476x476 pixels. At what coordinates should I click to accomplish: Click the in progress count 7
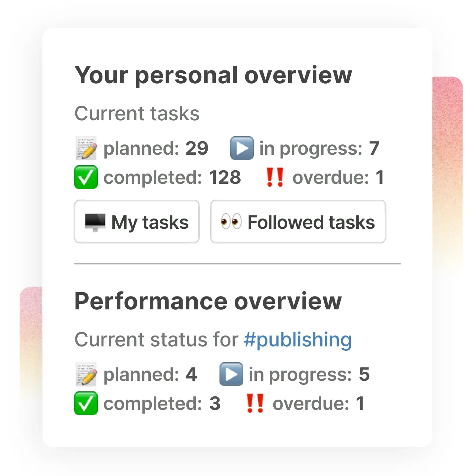[374, 148]
